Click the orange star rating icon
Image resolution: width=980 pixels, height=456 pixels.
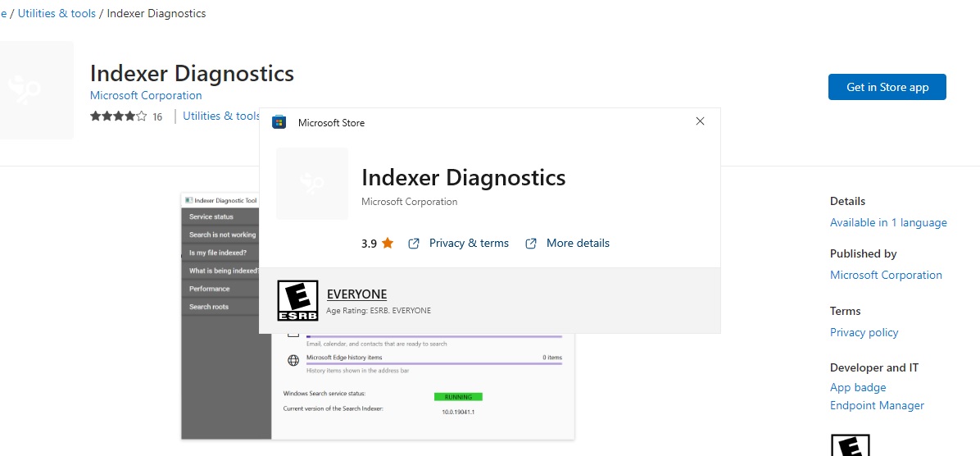coord(388,244)
